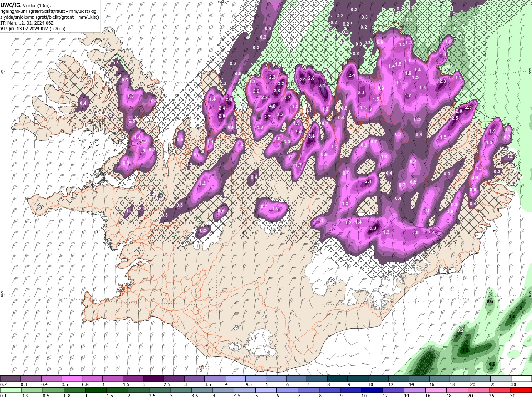Click the palest green 0.1 mm rain legend swatch
Screen dimensions: 532x399
pyautogui.click(x=11, y=390)
